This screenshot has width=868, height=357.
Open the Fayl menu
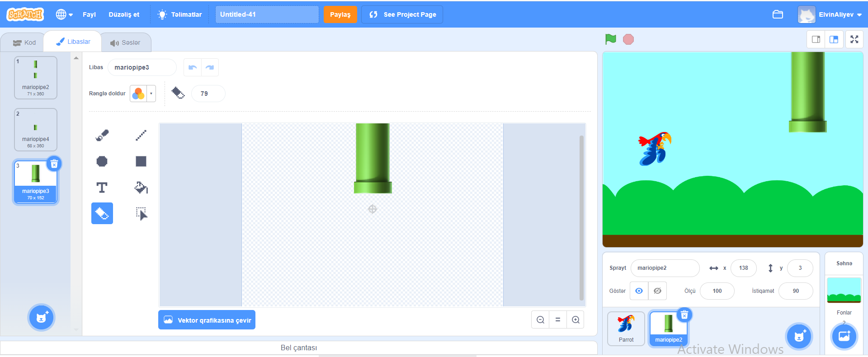point(89,14)
